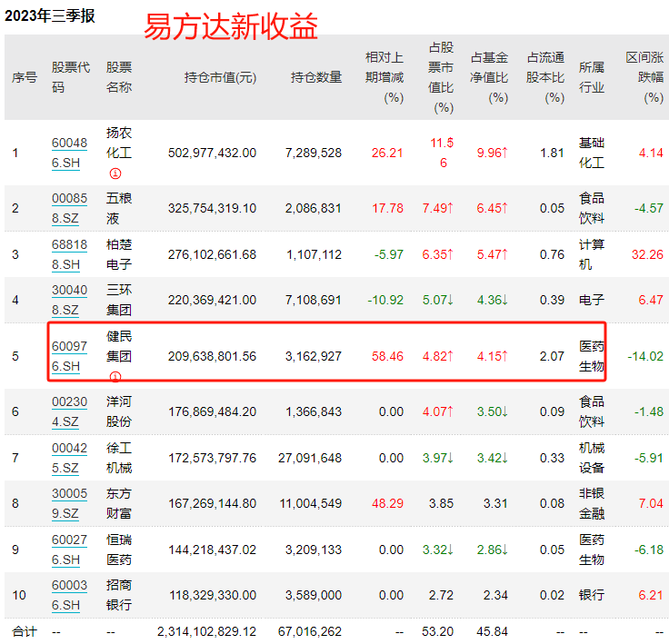Select stock name 东方财富

(x=118, y=504)
